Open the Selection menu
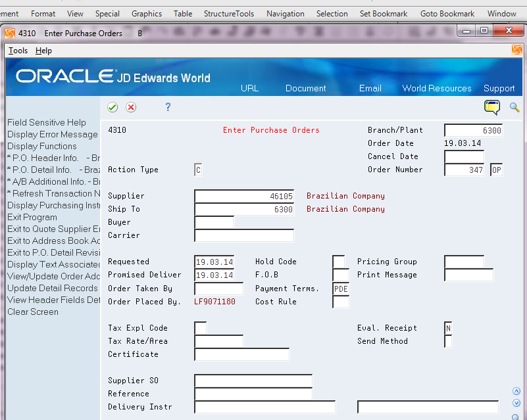The width and height of the screenshot is (527, 420). point(332,14)
